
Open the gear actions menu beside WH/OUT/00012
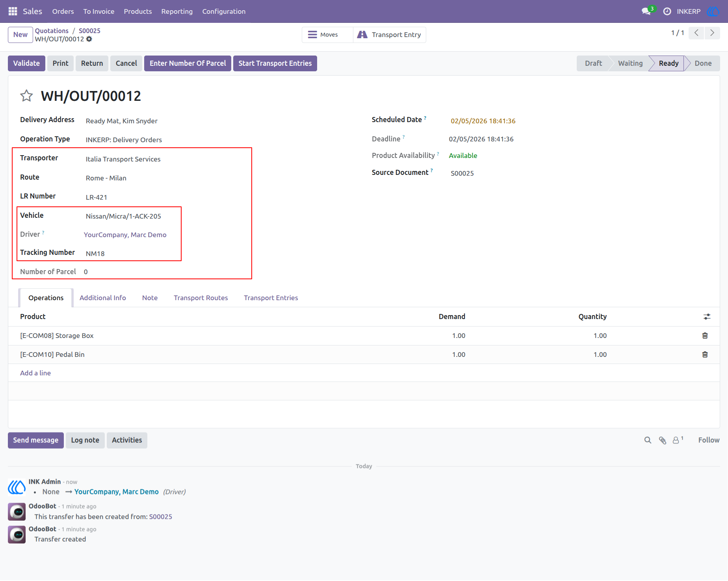(x=89, y=39)
